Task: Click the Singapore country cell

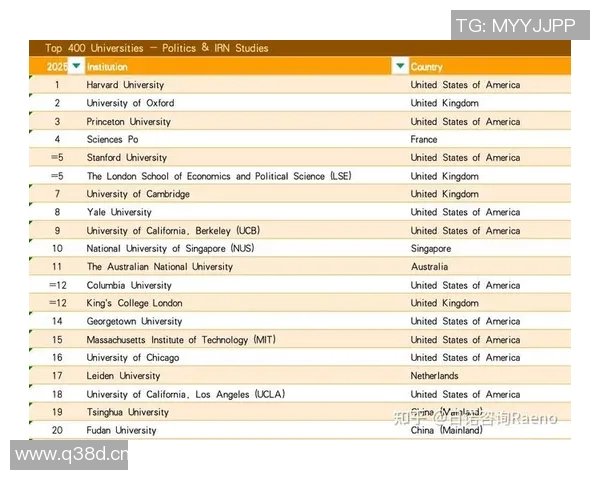Action: click(x=431, y=248)
